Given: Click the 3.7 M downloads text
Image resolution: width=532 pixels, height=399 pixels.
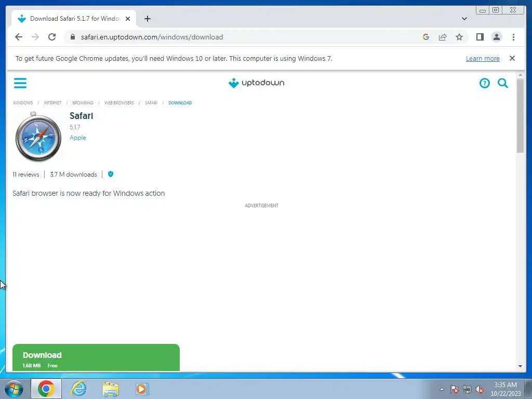Looking at the screenshot, I should point(73,175).
